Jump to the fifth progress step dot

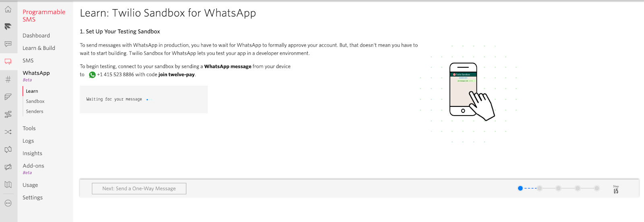[597, 188]
